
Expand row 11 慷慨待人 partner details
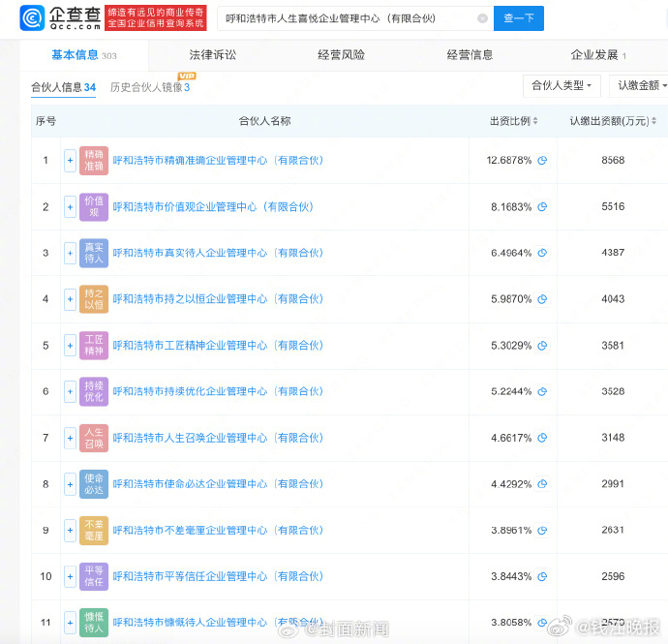(70, 623)
